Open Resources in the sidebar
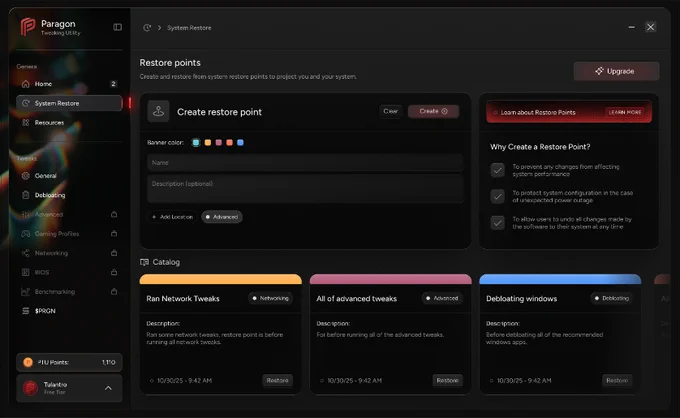Screen dimensions: 680x418 pos(69,123)
